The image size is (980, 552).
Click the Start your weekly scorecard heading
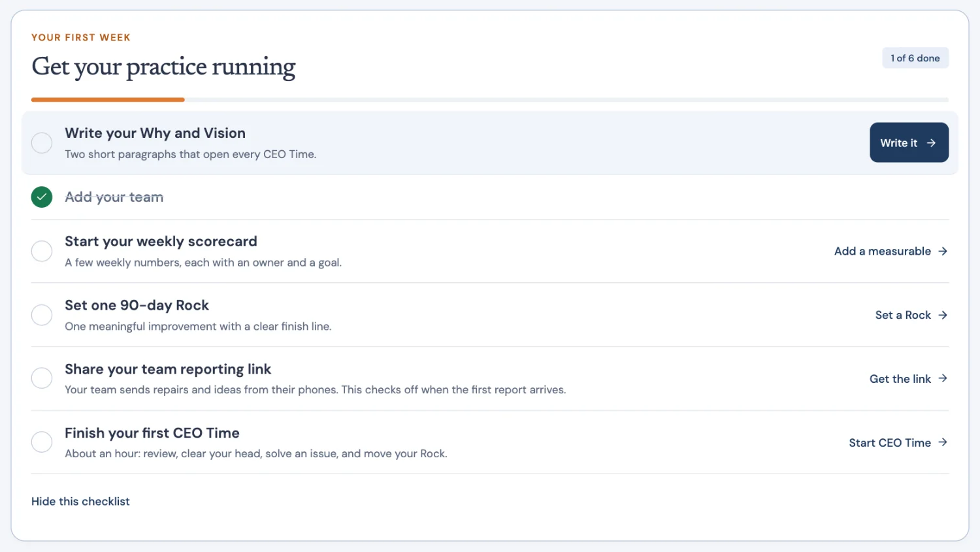[x=161, y=242]
